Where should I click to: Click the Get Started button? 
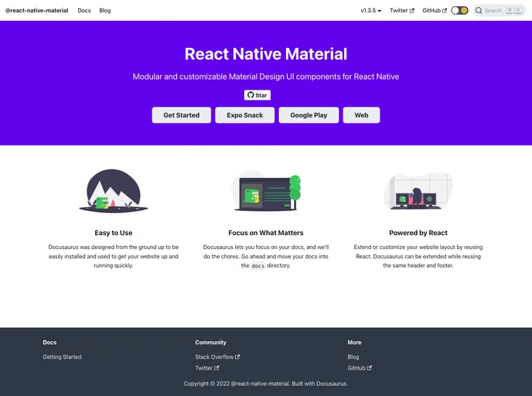(182, 115)
